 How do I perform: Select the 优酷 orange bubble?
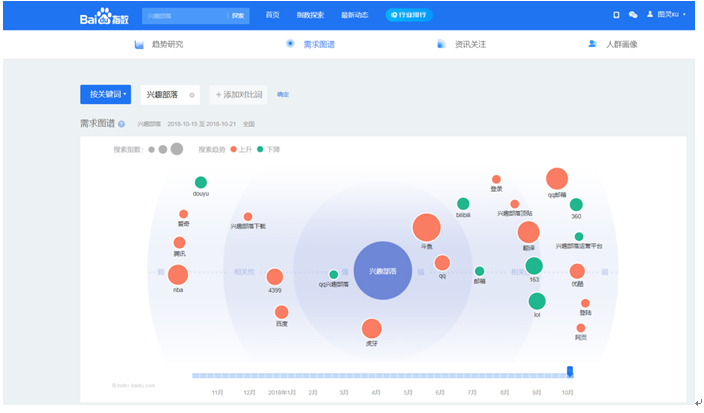click(x=577, y=271)
